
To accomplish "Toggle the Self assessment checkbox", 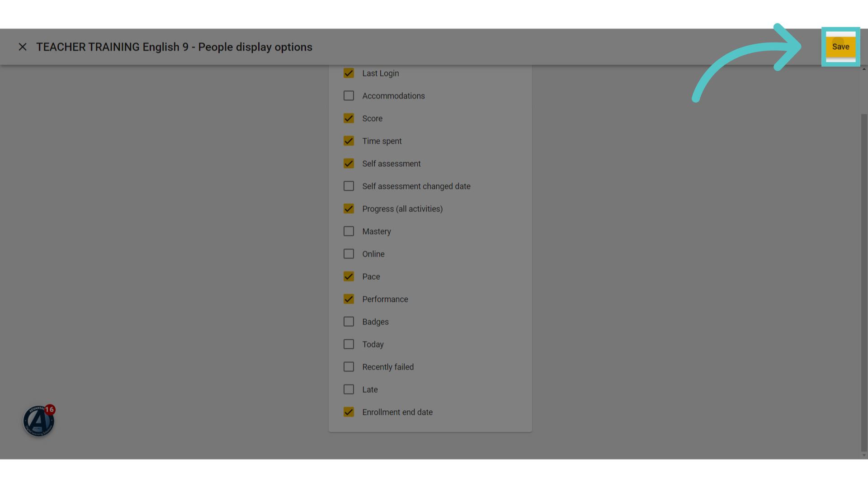I will 349,164.
